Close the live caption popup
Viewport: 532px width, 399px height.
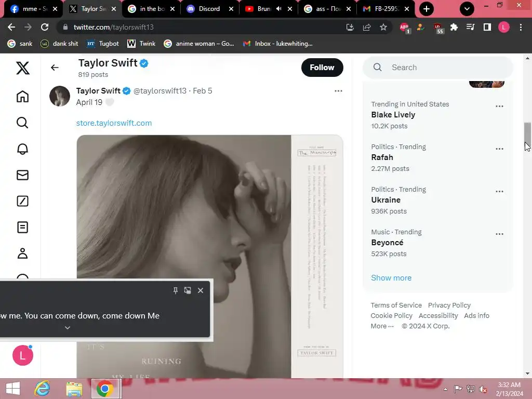pyautogui.click(x=201, y=290)
